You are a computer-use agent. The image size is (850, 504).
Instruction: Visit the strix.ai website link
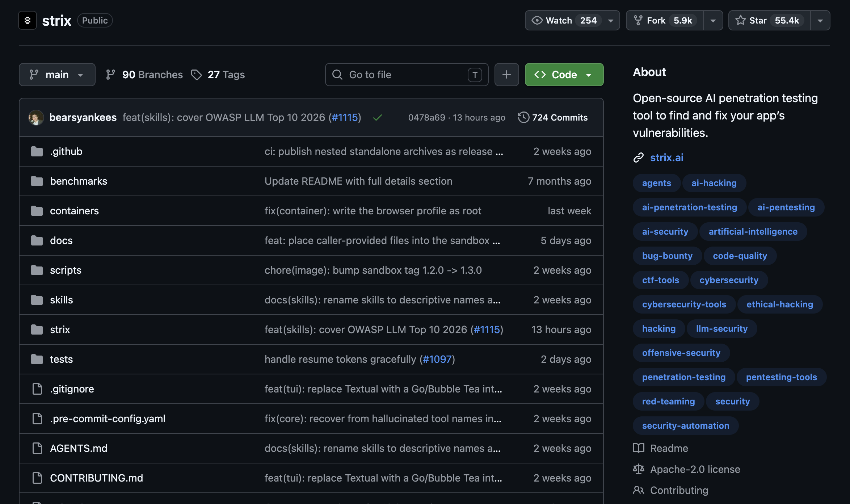pos(667,157)
